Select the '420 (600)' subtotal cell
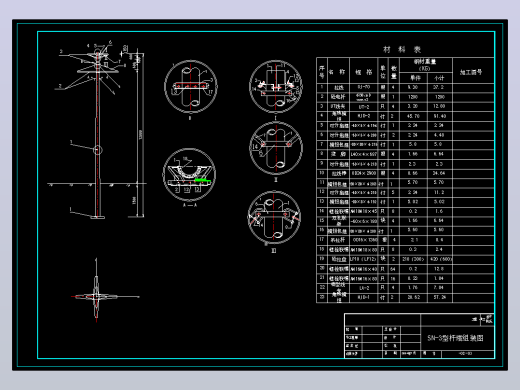Image resolution: width=520 pixels, height=390 pixels. (x=441, y=259)
